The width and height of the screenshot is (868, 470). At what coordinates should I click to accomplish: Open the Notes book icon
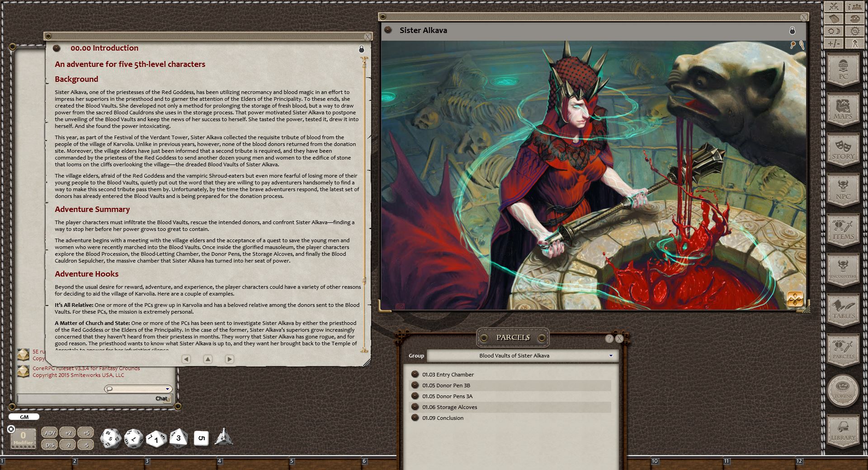[834, 19]
